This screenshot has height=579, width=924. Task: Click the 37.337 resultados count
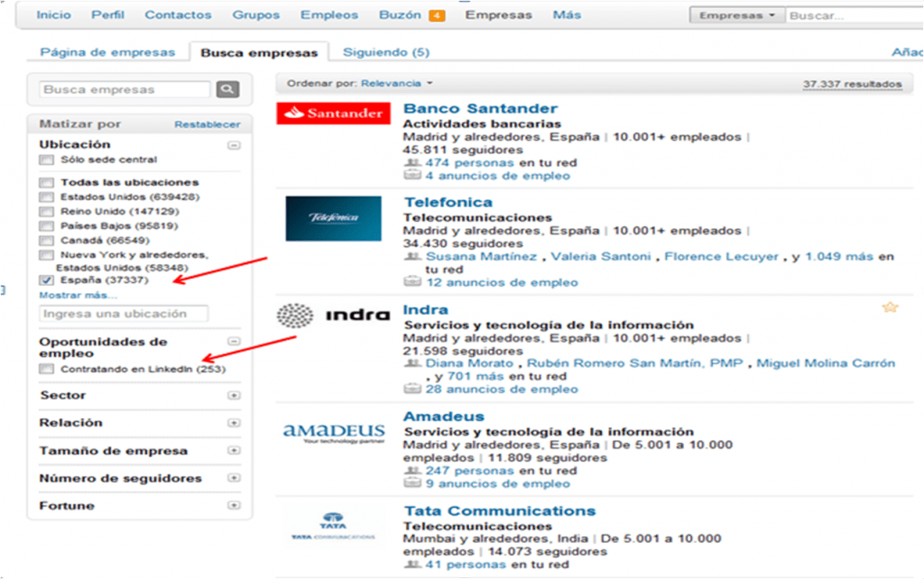[852, 84]
